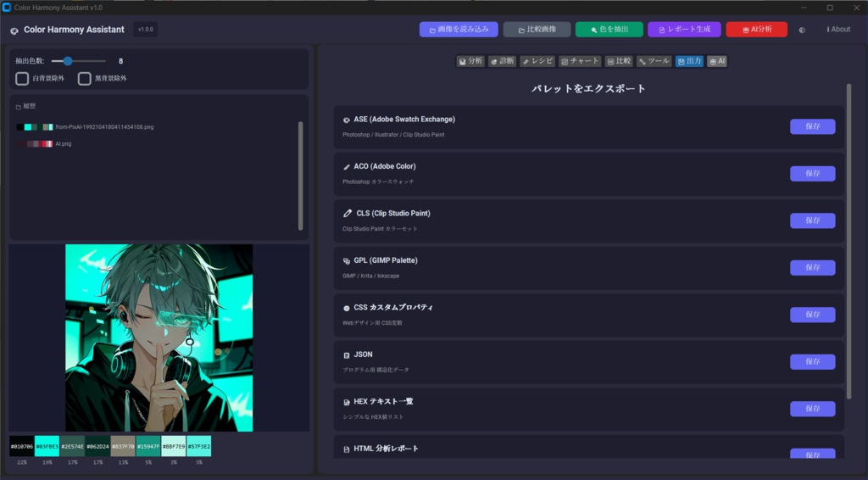Switch to the 比較 tab
The image size is (868, 480).
pyautogui.click(x=619, y=61)
